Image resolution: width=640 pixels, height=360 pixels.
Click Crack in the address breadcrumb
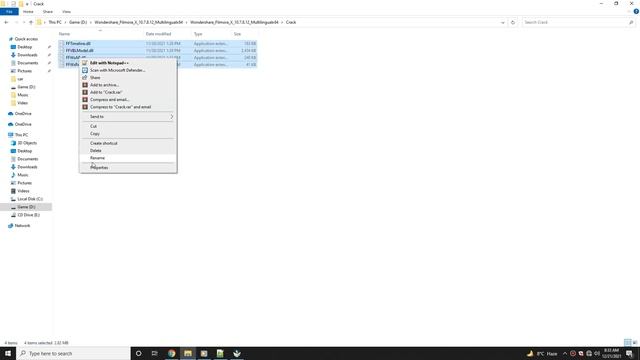tap(291, 22)
